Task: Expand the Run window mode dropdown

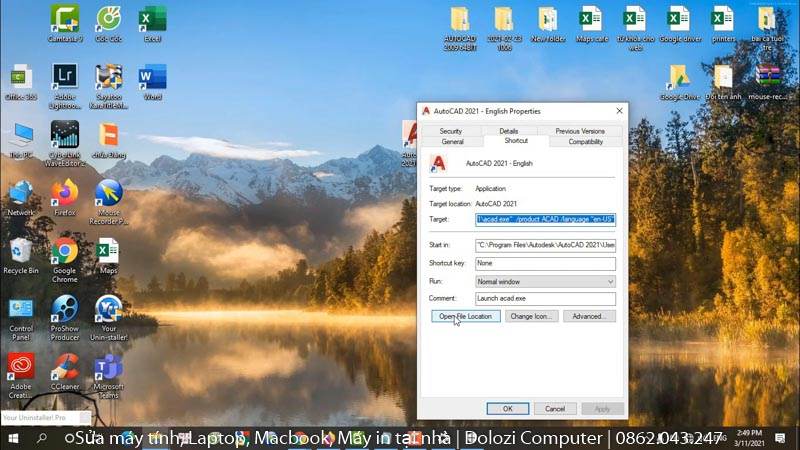Action: 545,282
